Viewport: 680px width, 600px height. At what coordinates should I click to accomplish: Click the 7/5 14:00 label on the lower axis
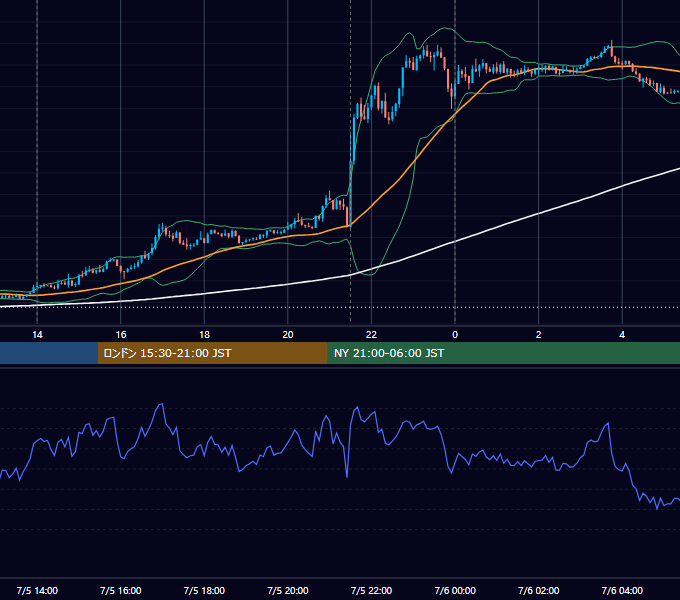[37, 590]
